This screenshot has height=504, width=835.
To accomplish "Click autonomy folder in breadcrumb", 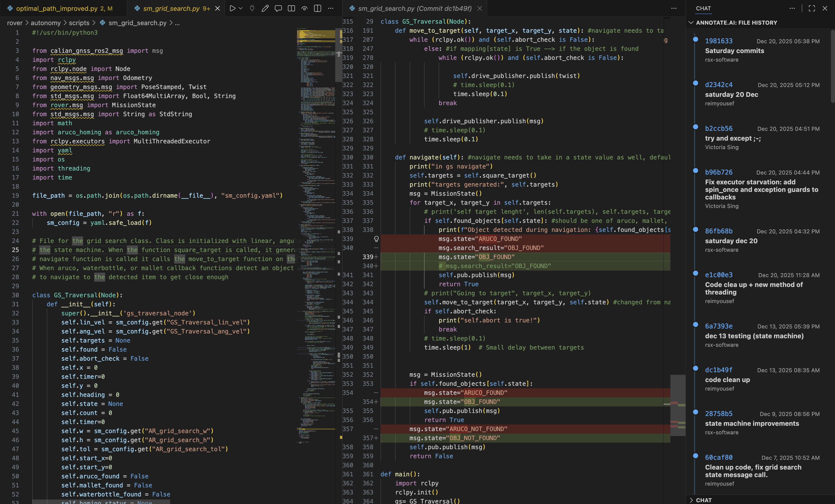I will [x=45, y=23].
